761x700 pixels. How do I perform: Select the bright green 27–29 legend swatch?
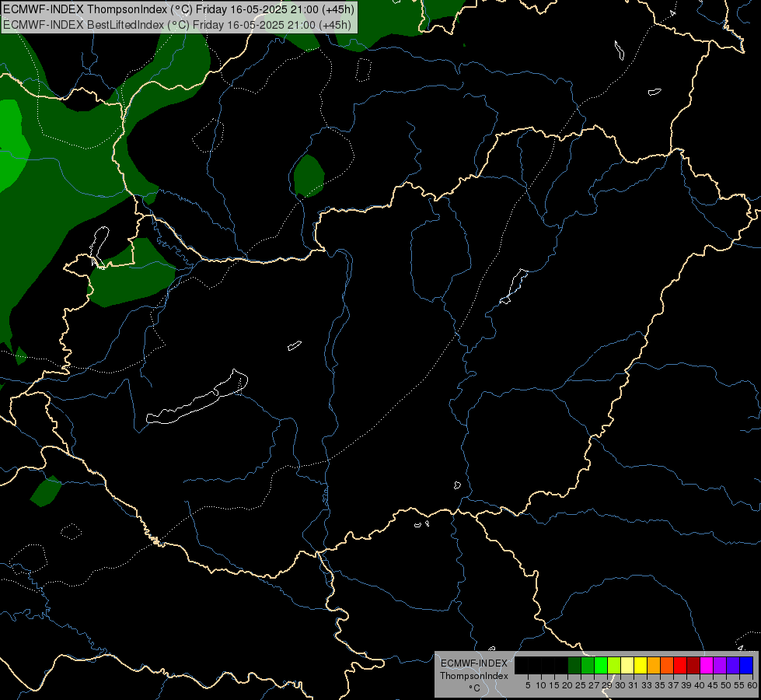[x=601, y=665]
